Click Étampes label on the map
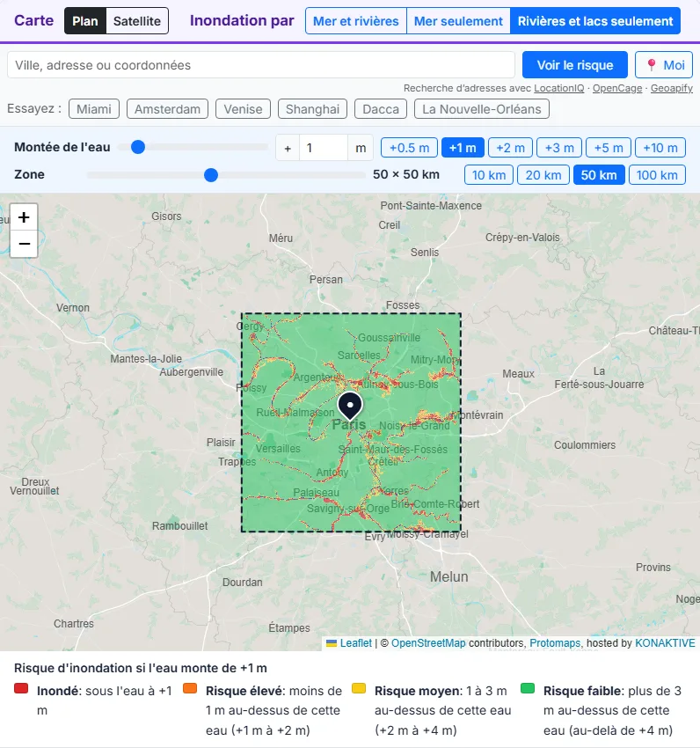The width and height of the screenshot is (700, 748). point(289,627)
